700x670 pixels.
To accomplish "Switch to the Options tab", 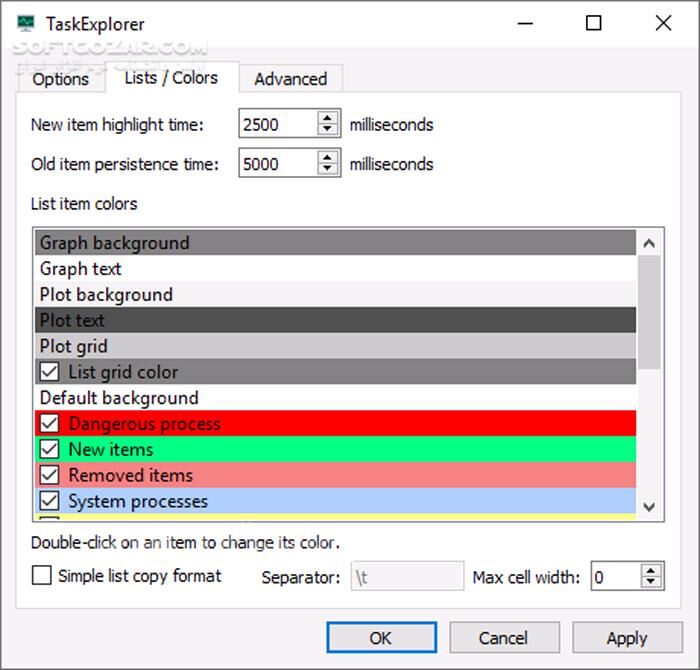I will tap(60, 79).
